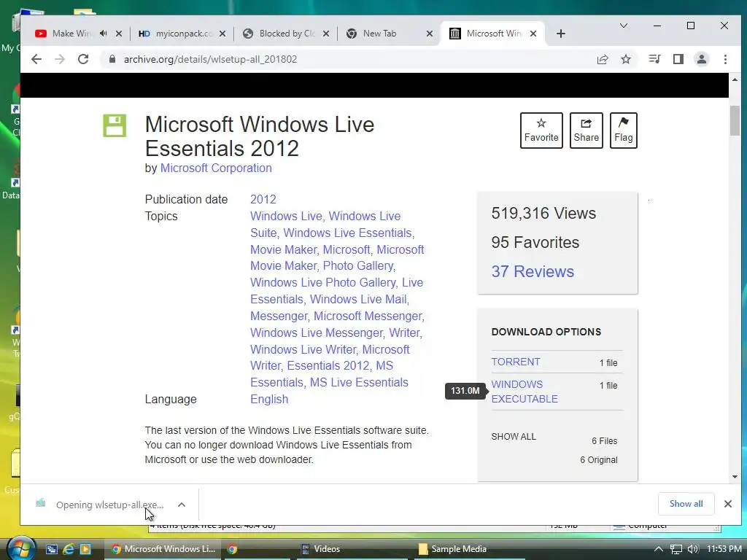The height and width of the screenshot is (560, 747).
Task: Click the page vertical scrollbar thumb
Action: coord(735,120)
